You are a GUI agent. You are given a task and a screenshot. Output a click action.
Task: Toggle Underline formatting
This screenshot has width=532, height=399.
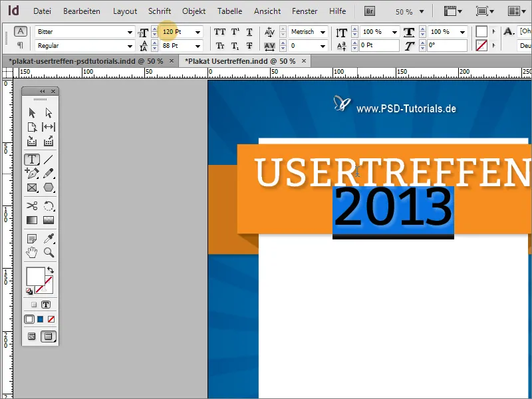249,32
